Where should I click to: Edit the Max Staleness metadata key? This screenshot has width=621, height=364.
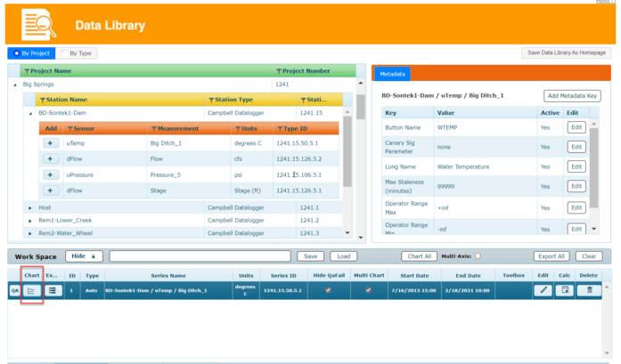tap(576, 186)
